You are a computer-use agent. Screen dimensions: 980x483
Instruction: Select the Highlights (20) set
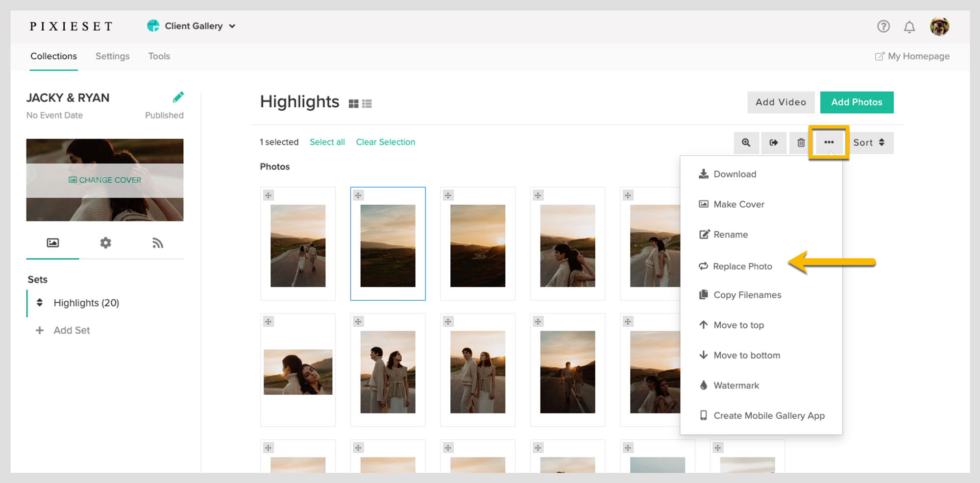click(x=86, y=303)
